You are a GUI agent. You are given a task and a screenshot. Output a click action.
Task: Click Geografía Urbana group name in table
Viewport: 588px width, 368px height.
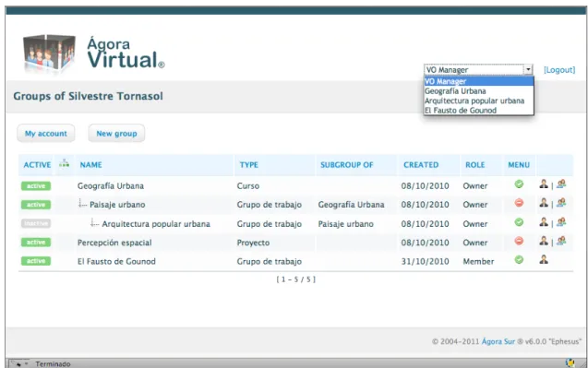pos(111,186)
